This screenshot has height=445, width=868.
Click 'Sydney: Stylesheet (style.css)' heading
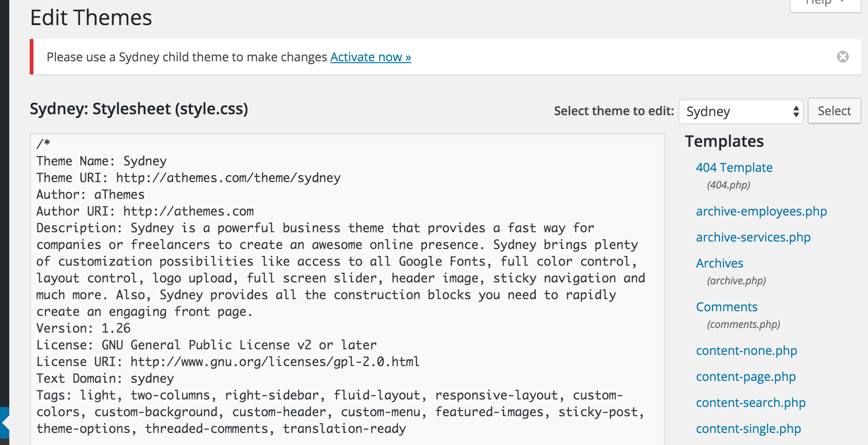point(139,109)
